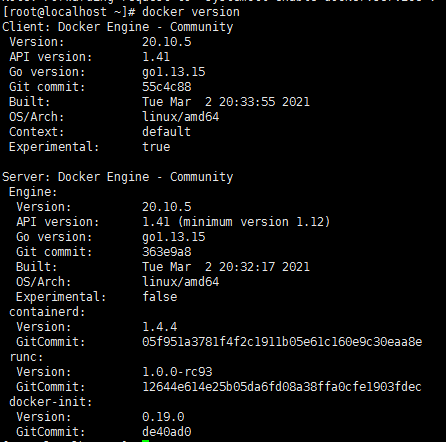Click the runc GitCommit hash starting 12644e6
The image size is (446, 442).
point(282,387)
